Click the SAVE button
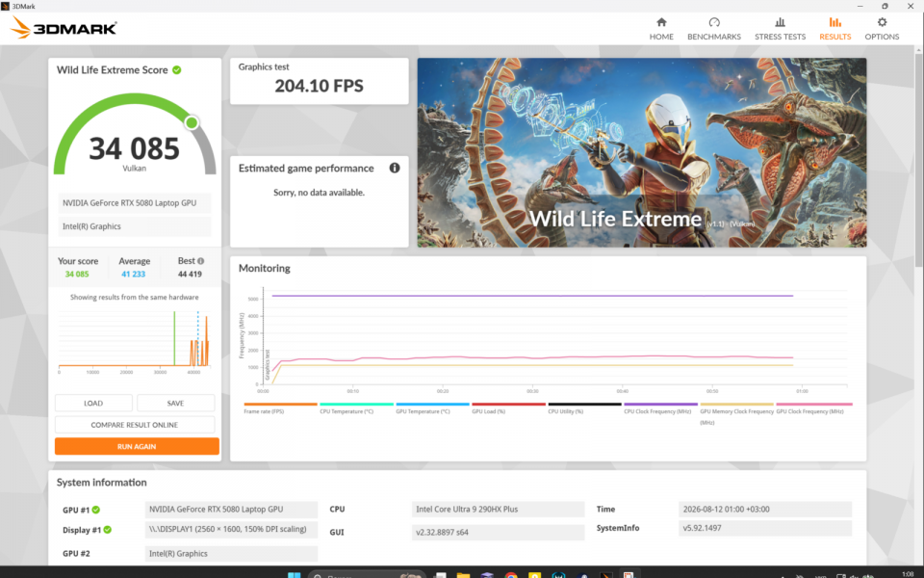 click(175, 403)
